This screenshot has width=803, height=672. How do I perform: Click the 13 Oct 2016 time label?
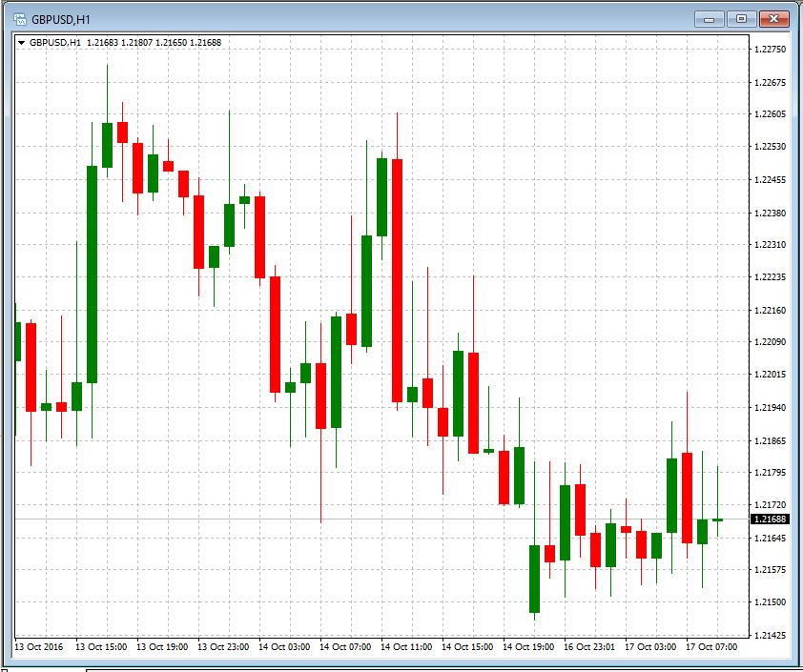pos(39,647)
